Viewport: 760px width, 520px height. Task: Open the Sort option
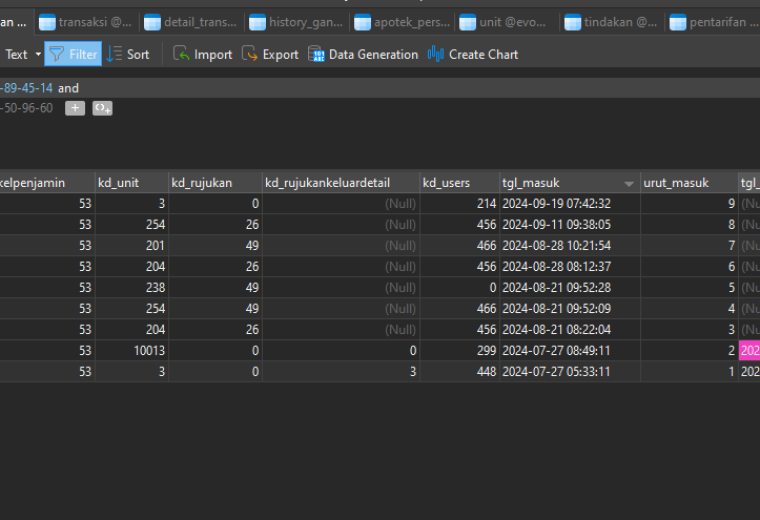click(128, 54)
